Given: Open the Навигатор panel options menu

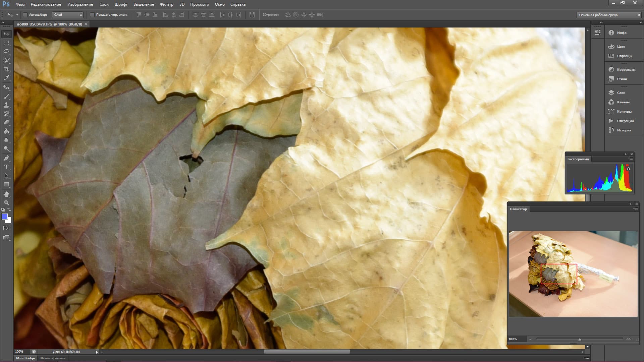Looking at the screenshot, I should click(636, 209).
